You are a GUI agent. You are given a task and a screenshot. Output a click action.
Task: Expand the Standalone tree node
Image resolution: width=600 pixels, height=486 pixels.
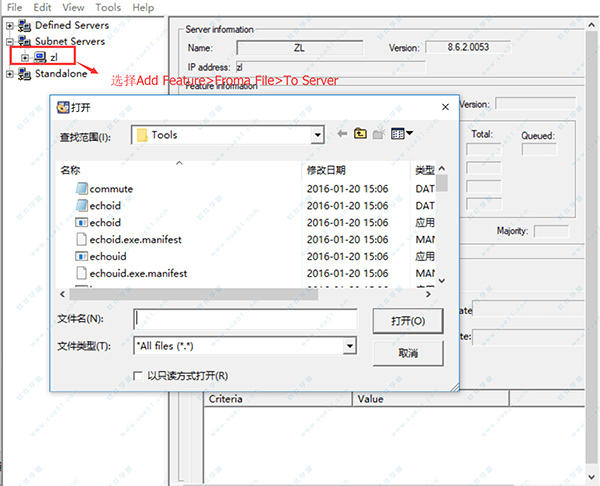[x=10, y=73]
